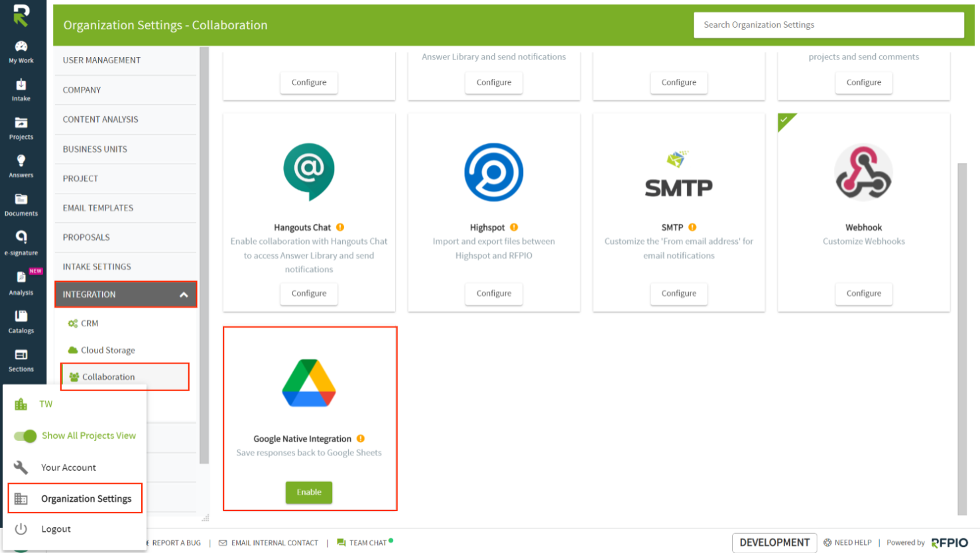This screenshot has height=553, width=980.
Task: Open Documents in sidebar
Action: tap(21, 204)
